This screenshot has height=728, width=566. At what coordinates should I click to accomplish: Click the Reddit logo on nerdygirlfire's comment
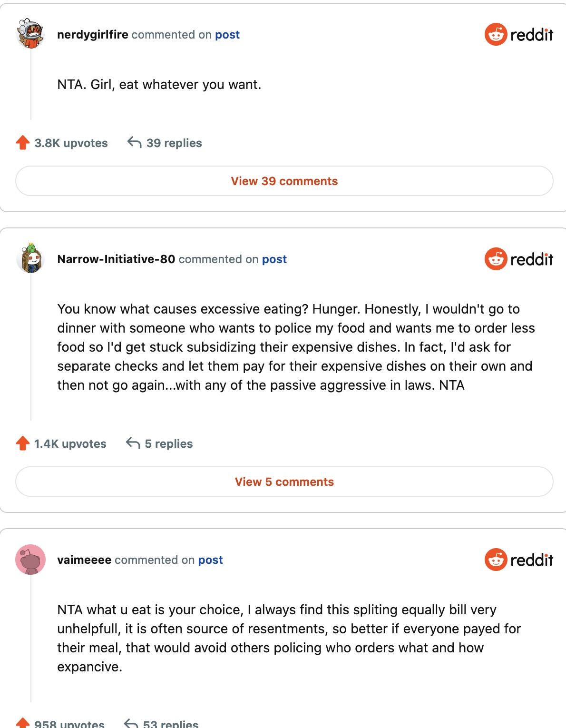click(518, 34)
